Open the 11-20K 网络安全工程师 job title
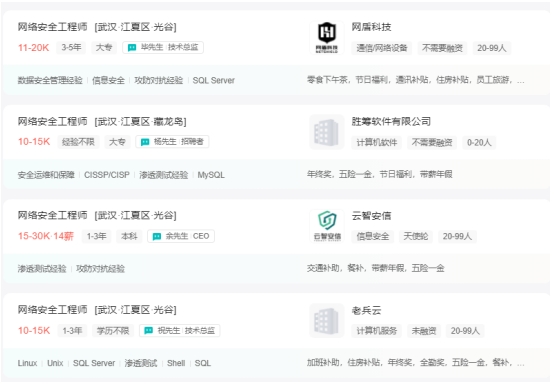The height and width of the screenshot is (387, 556). click(x=52, y=27)
